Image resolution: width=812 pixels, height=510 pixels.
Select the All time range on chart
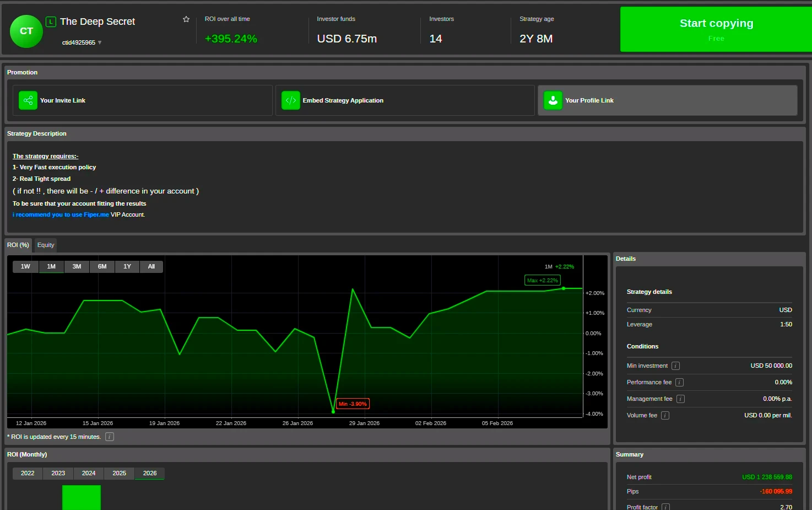[x=151, y=266]
